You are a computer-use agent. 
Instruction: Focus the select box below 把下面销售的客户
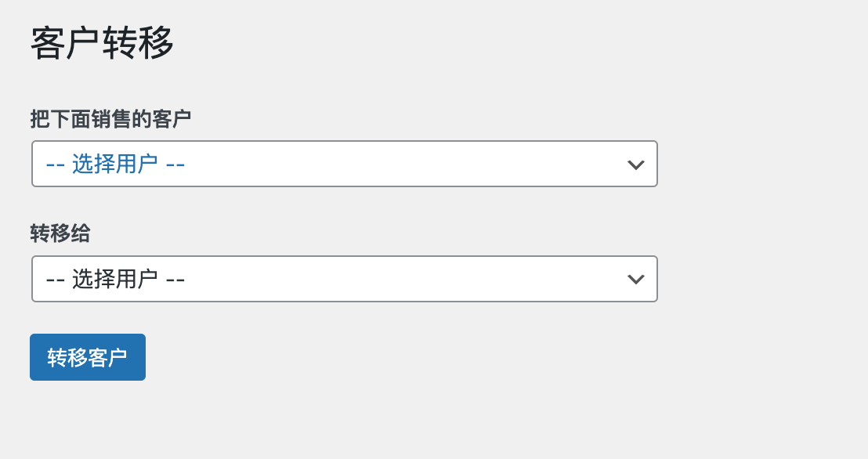344,164
